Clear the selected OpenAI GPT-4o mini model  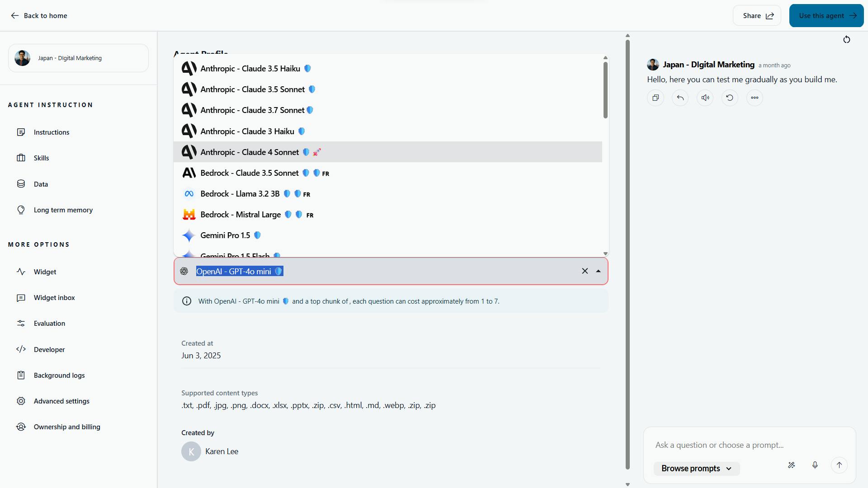pyautogui.click(x=585, y=271)
